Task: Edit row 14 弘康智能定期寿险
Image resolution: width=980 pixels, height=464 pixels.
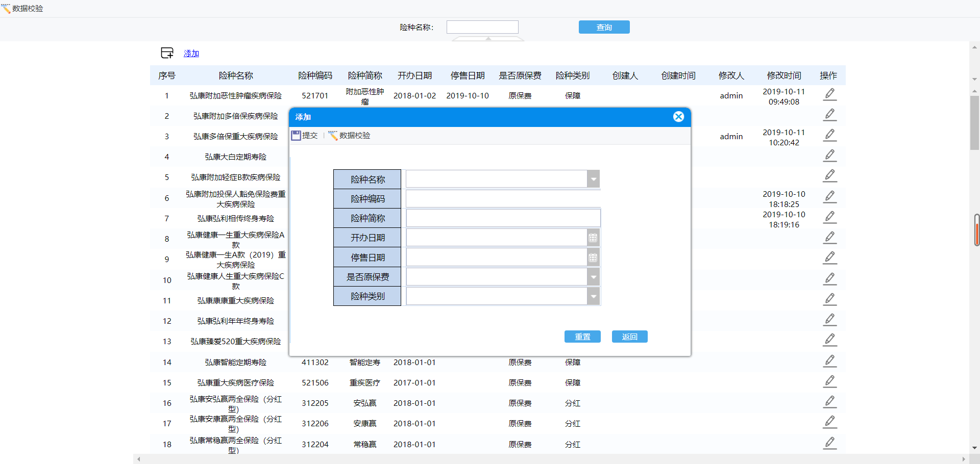Action: (x=830, y=362)
